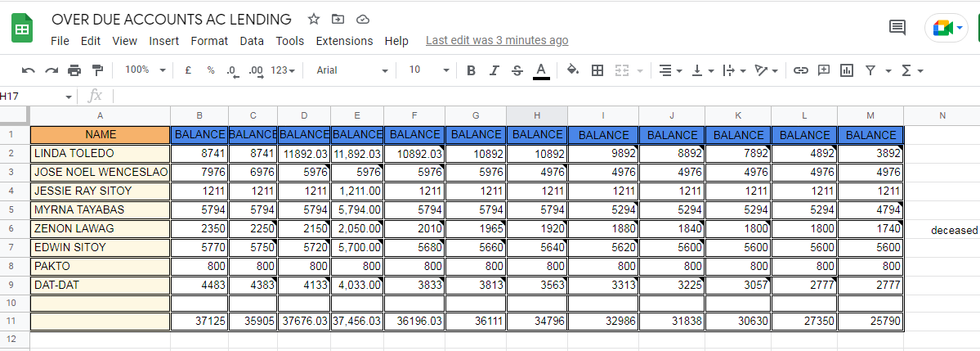Go to Sheets home via green logo

point(22,29)
